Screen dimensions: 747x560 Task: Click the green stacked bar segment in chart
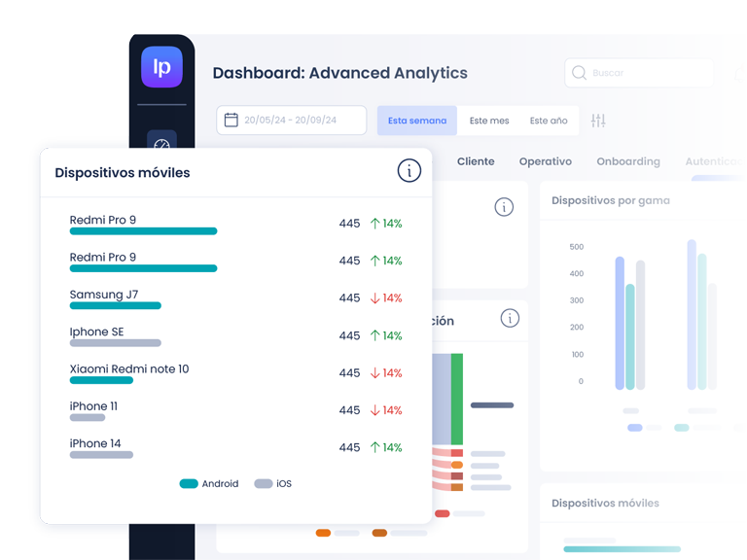(x=457, y=399)
